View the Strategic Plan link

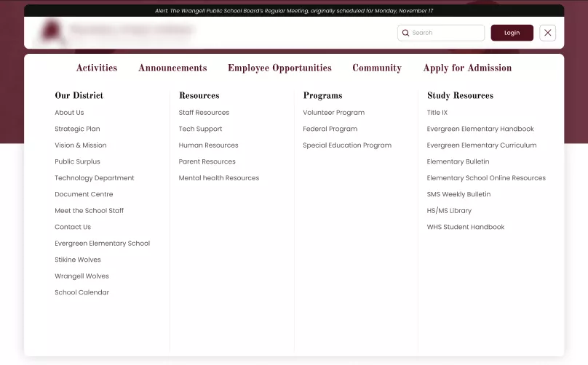[77, 129]
